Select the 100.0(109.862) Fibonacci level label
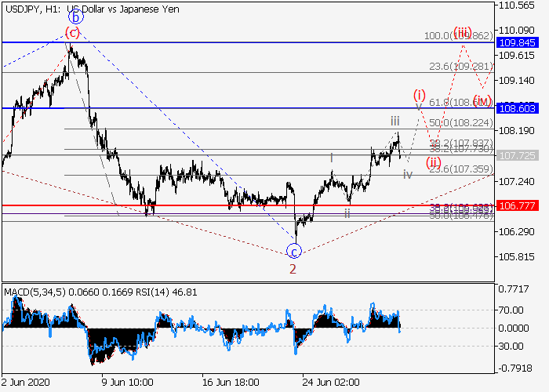Screen dimensions: 549x392 click(x=458, y=36)
